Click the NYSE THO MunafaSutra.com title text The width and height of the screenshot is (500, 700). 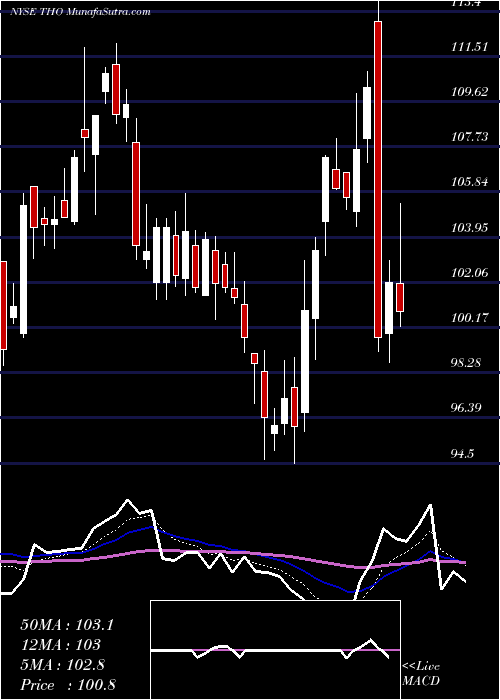coord(80,11)
